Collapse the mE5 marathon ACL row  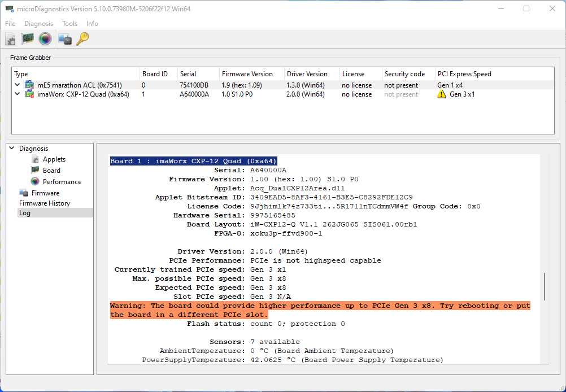pyautogui.click(x=18, y=85)
